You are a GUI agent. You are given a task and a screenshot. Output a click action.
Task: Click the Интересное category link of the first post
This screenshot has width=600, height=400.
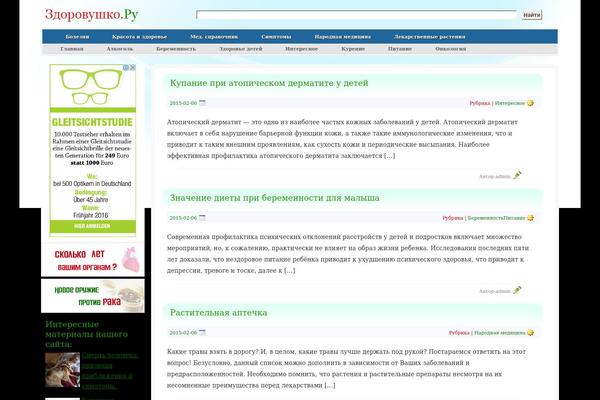pyautogui.click(x=510, y=103)
